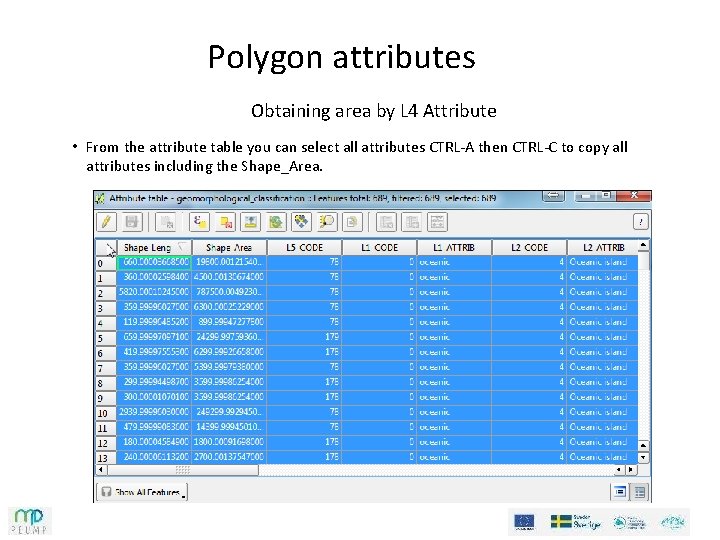720x540 pixels.
Task: Switch to table view at bottom right
Action: click(x=639, y=492)
